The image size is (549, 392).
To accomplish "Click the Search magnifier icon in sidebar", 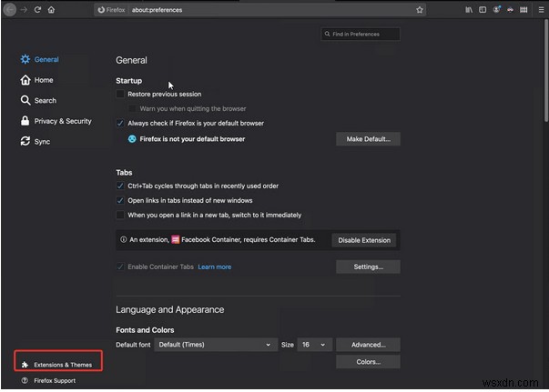I will tap(25, 100).
